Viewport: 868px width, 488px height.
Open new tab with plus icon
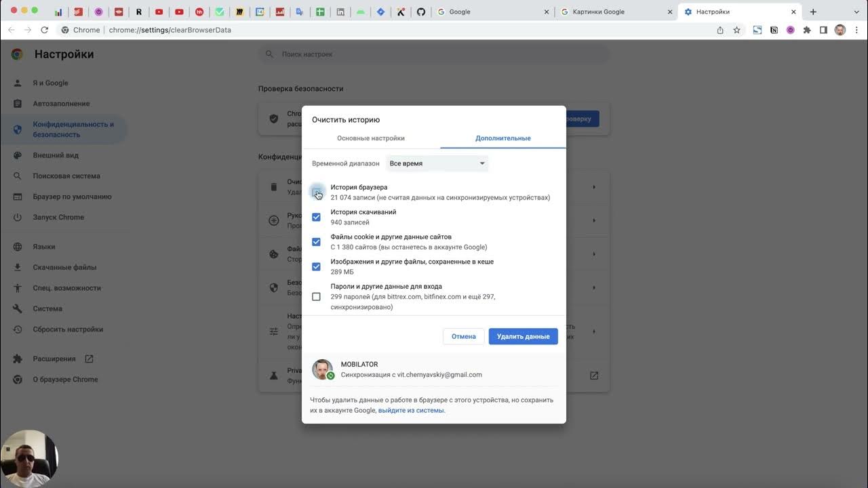[813, 12]
